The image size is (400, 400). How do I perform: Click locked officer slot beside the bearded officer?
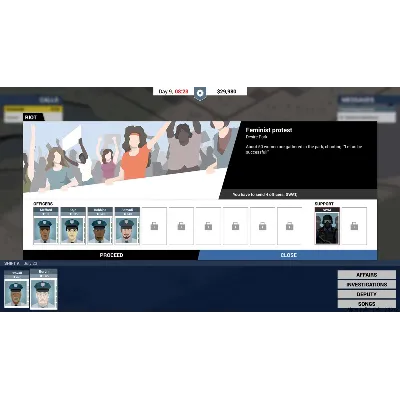click(x=154, y=226)
